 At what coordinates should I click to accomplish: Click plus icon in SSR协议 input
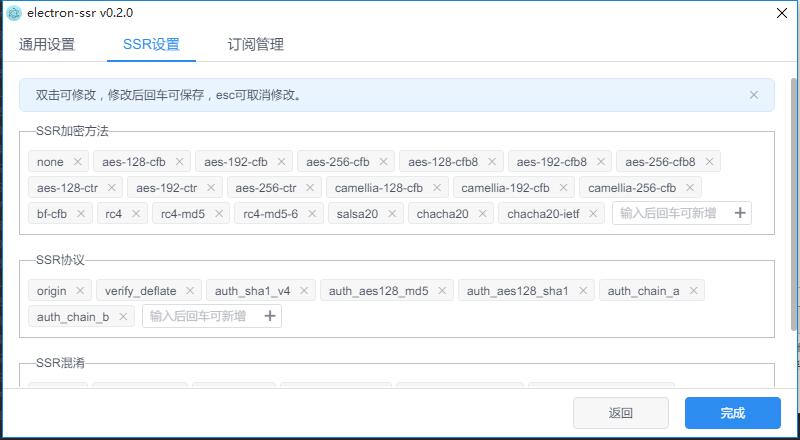(270, 316)
